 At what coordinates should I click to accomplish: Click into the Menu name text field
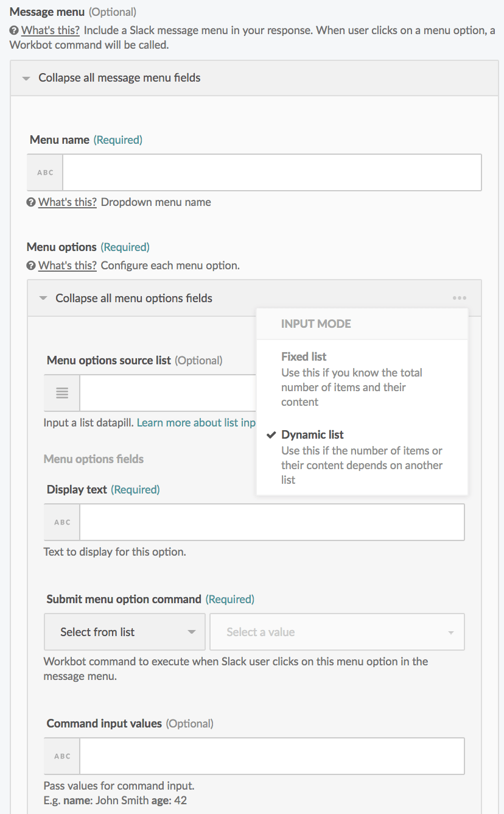[x=271, y=172]
